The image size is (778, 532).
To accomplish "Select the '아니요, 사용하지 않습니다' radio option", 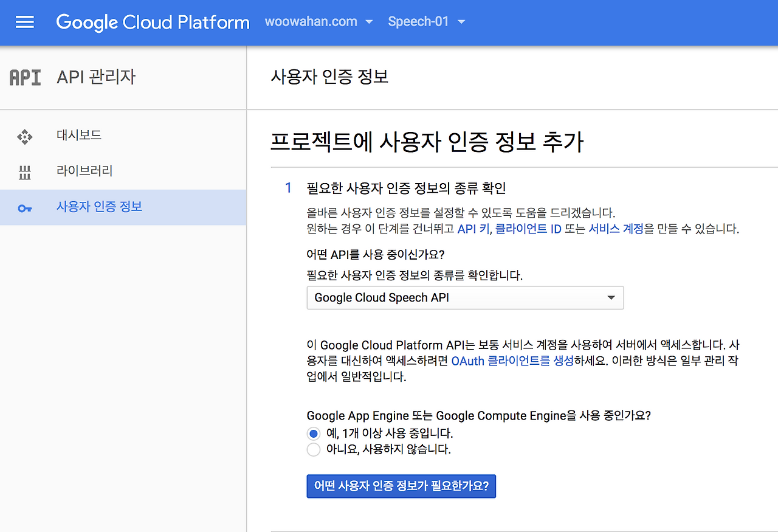I will pyautogui.click(x=313, y=450).
